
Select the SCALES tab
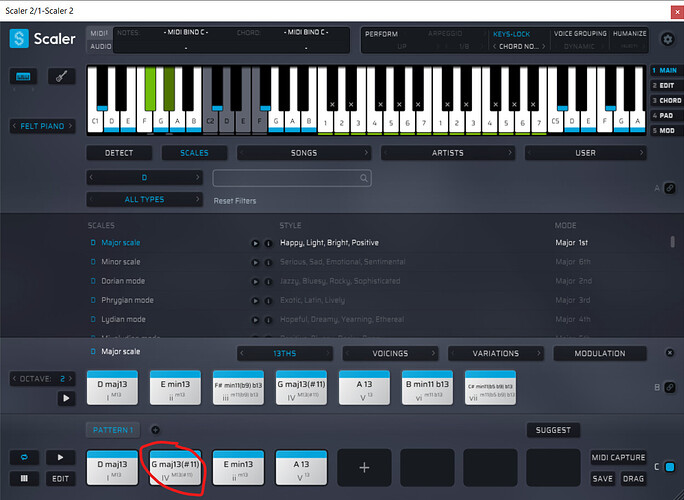pos(194,153)
